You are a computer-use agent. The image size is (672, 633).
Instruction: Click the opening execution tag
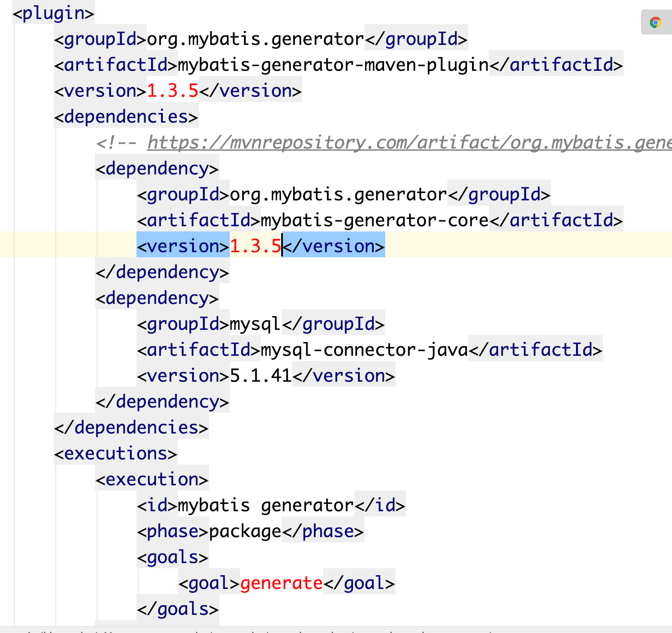[152, 480]
